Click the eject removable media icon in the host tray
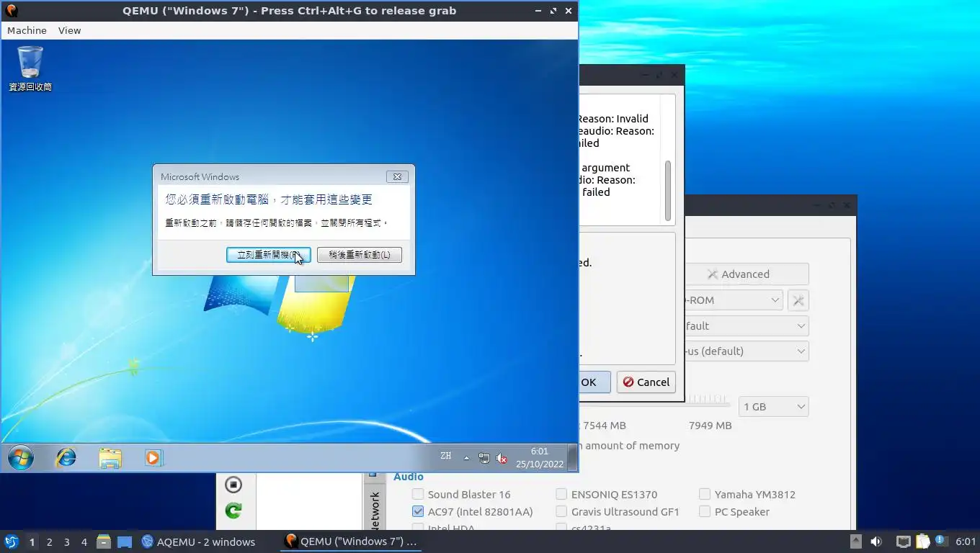 [856, 541]
